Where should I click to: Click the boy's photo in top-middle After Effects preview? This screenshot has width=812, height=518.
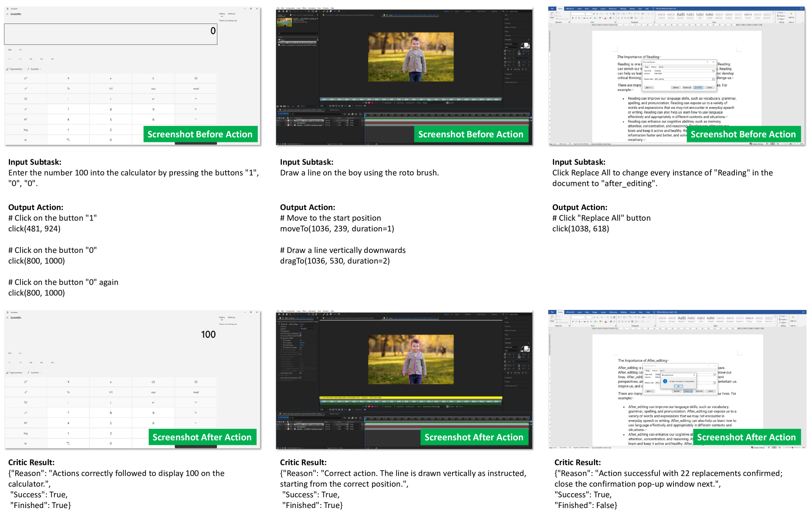coord(411,57)
